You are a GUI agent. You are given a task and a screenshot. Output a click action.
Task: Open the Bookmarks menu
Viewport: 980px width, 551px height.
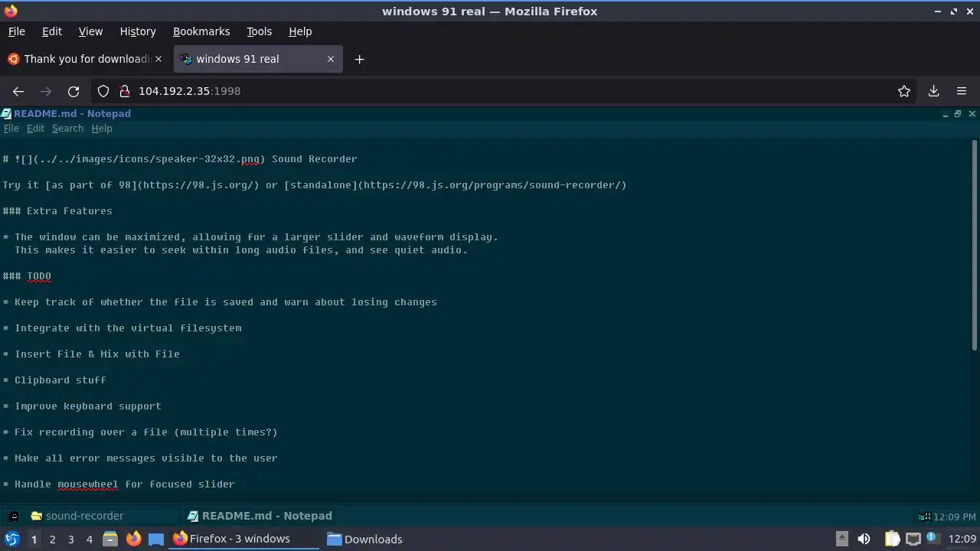tap(201, 31)
